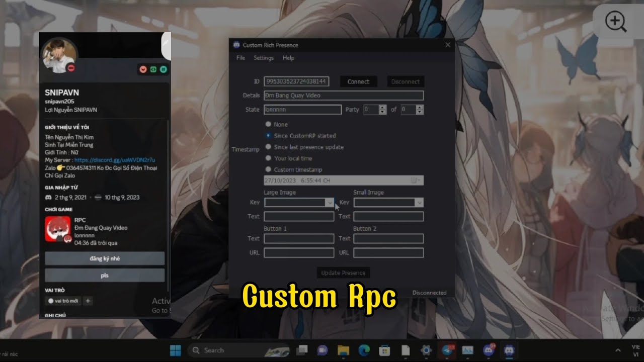Open Task View on the taskbar

tap(302, 350)
